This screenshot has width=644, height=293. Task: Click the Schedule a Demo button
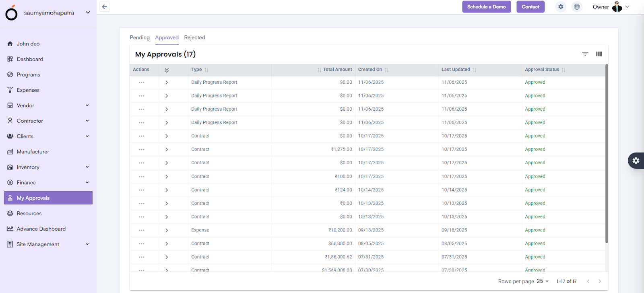[x=486, y=7]
